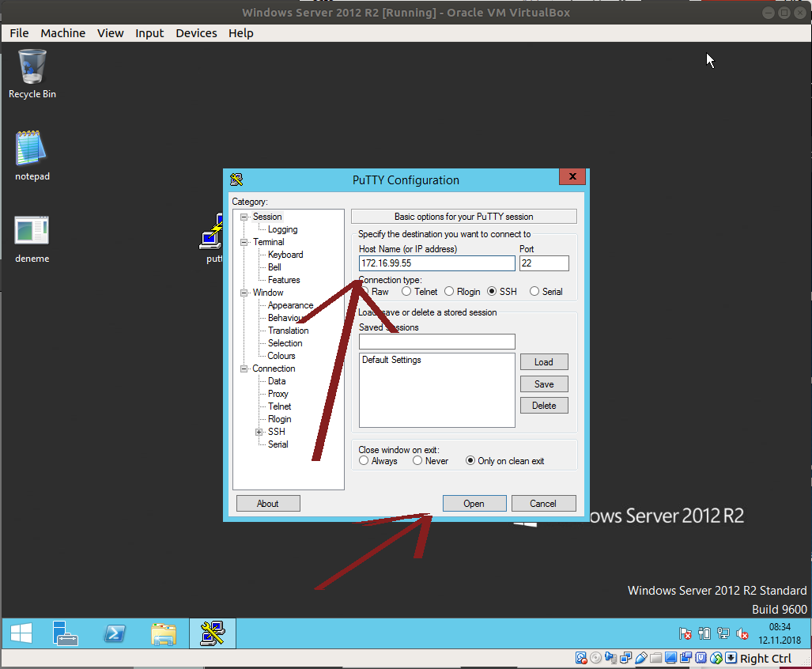The image size is (812, 669).
Task: Click VirtualBox shared folders indicator
Action: (656, 658)
